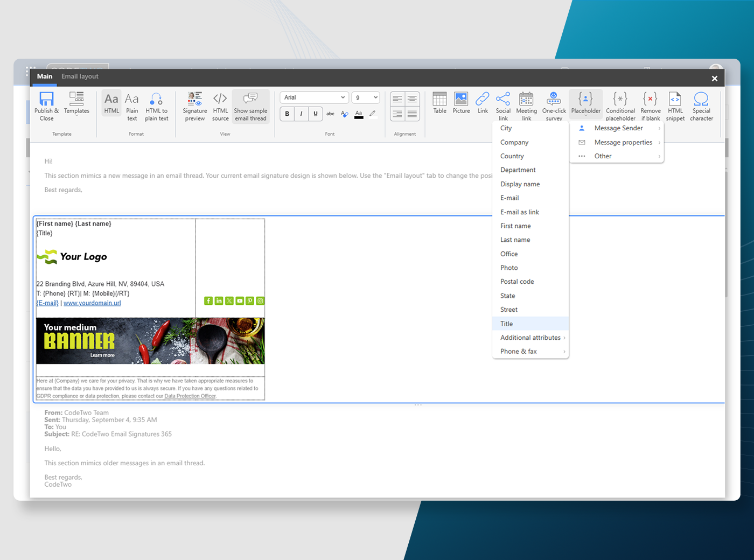Viewport: 754px width, 560px height.
Task: Toggle underline formatting
Action: tap(316, 114)
